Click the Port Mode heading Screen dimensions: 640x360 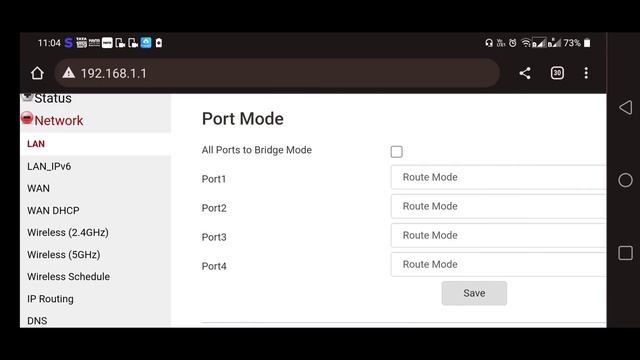click(x=243, y=119)
